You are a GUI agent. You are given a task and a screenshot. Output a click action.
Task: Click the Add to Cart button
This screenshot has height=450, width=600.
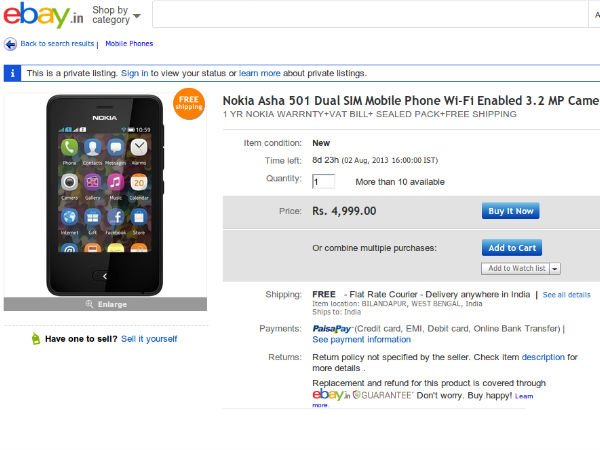coord(512,248)
